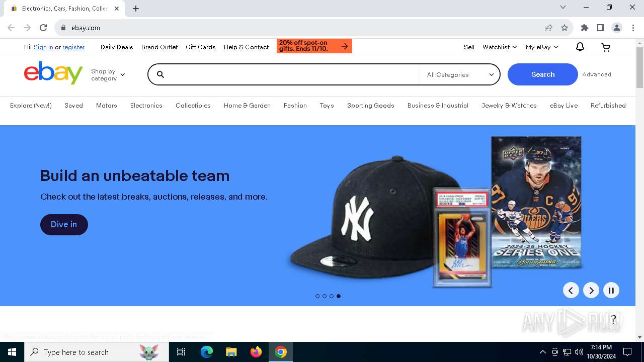644x362 pixels.
Task: Open the Fashion category menu
Action: pyautogui.click(x=295, y=105)
